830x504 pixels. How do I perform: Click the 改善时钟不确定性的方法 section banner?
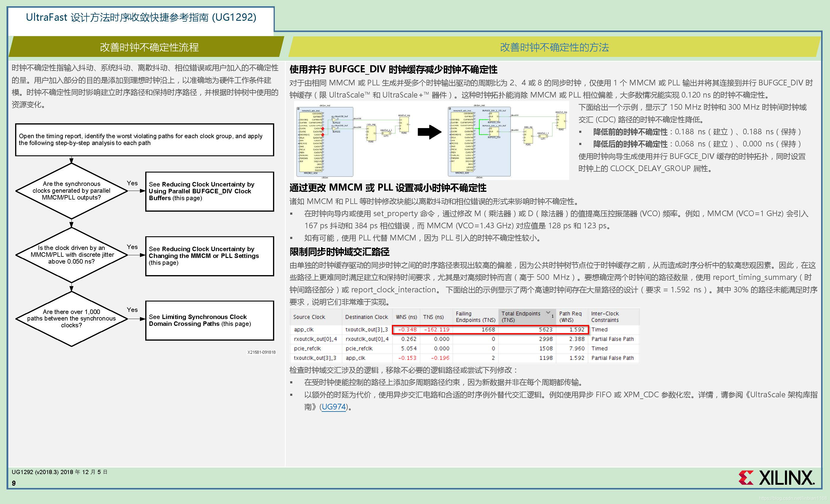coord(554,47)
